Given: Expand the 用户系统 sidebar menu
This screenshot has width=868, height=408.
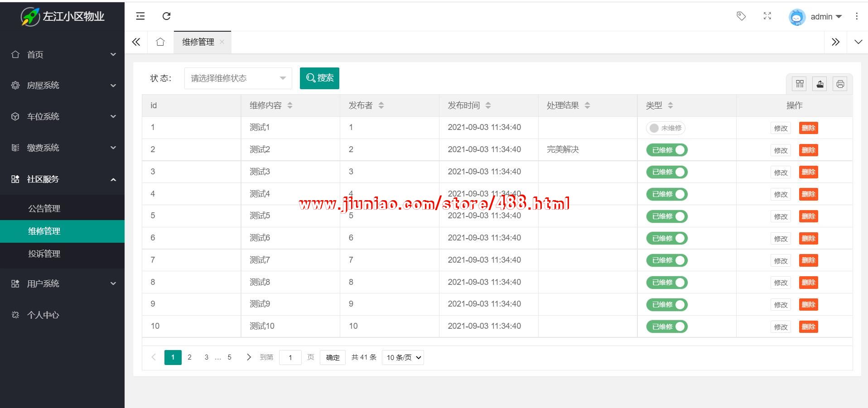Looking at the screenshot, I should tap(62, 283).
